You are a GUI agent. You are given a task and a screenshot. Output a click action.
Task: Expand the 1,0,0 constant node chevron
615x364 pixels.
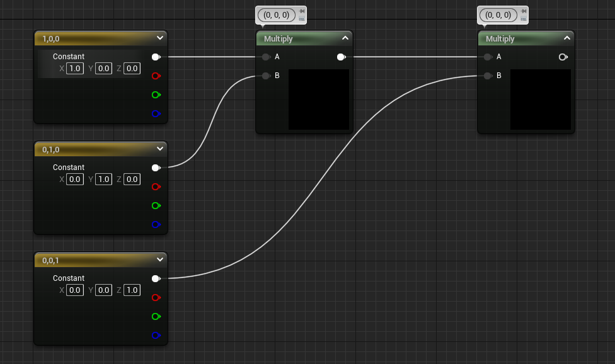coord(160,38)
